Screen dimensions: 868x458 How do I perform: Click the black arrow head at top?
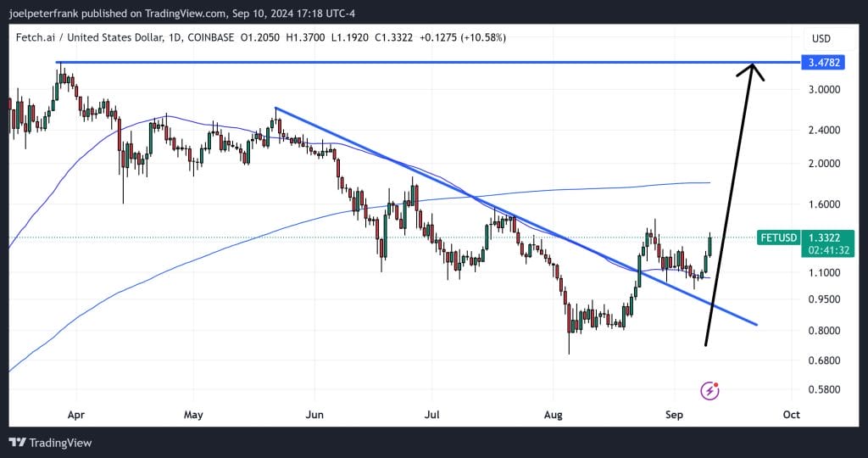pyautogui.click(x=751, y=70)
